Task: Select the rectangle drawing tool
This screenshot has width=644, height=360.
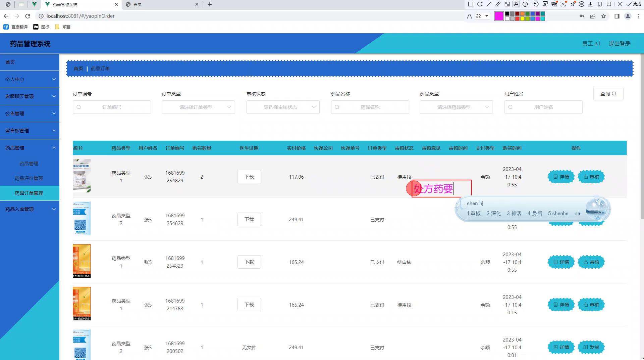Action: pyautogui.click(x=471, y=4)
